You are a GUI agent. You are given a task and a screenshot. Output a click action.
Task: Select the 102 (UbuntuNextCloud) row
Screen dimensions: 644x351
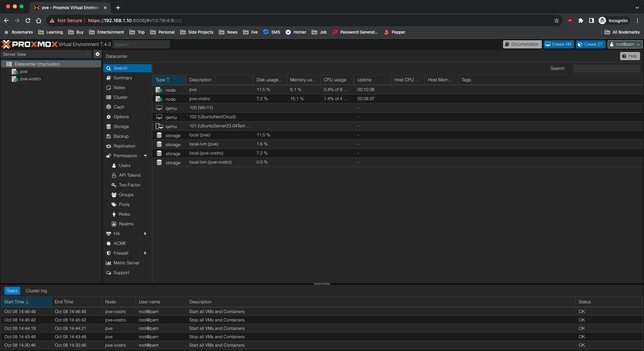point(398,117)
